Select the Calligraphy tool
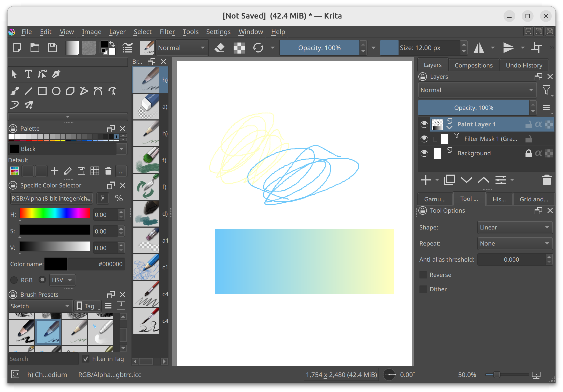The height and width of the screenshot is (392, 563). pos(56,74)
